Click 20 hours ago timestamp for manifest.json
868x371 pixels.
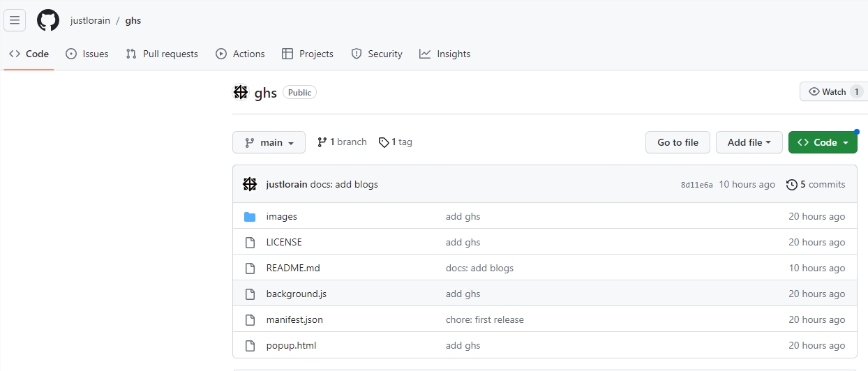(817, 320)
